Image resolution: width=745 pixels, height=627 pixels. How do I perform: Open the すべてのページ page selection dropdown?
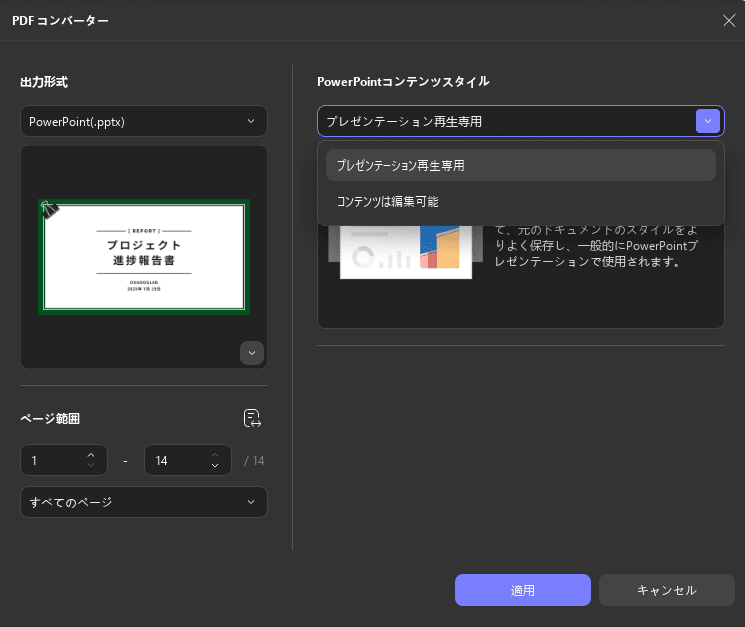(x=143, y=502)
